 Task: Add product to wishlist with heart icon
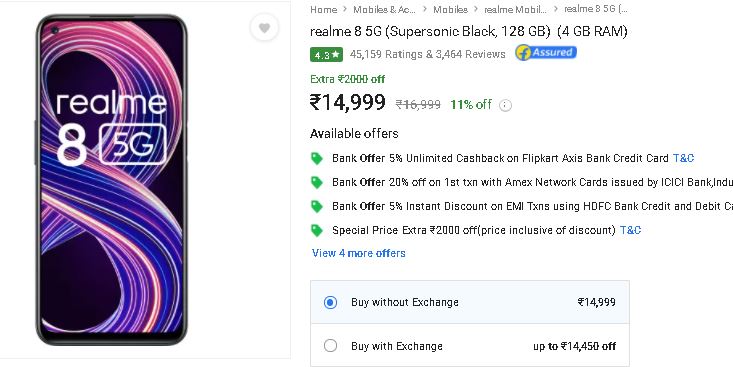(x=264, y=28)
